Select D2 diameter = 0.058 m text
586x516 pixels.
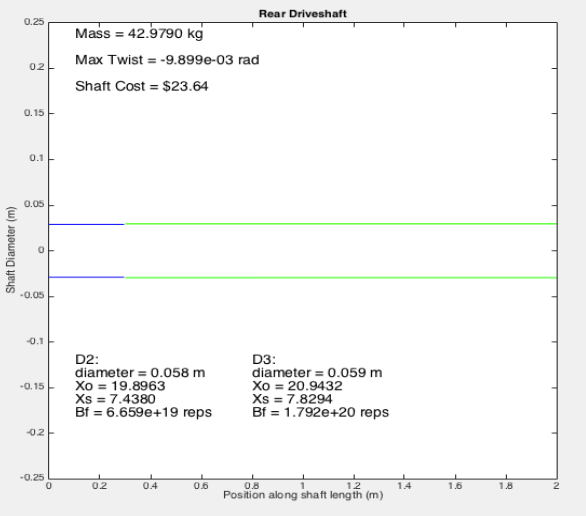140,373
